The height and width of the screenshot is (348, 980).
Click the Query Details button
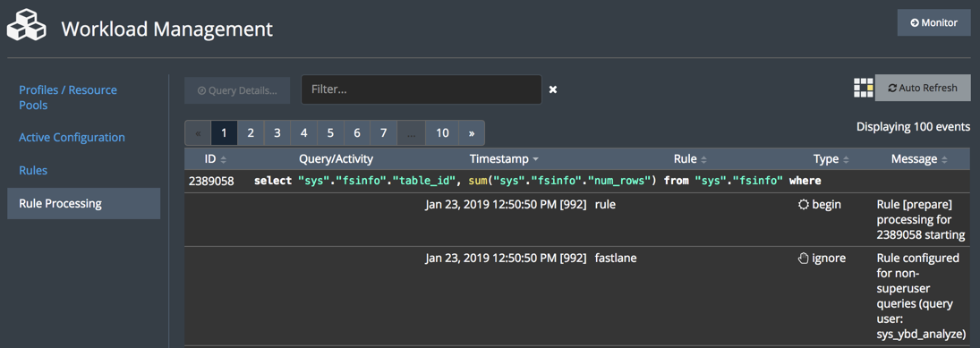(x=237, y=90)
